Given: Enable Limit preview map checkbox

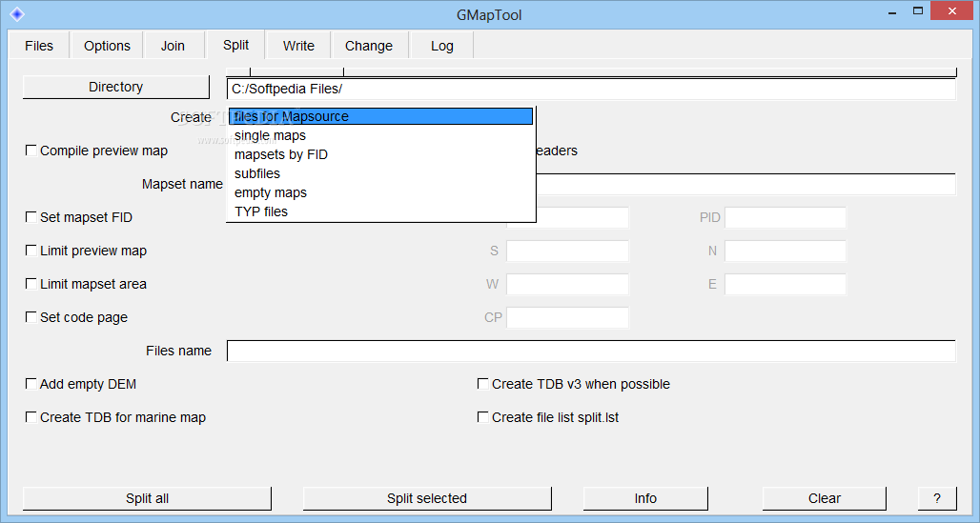Looking at the screenshot, I should click(31, 251).
